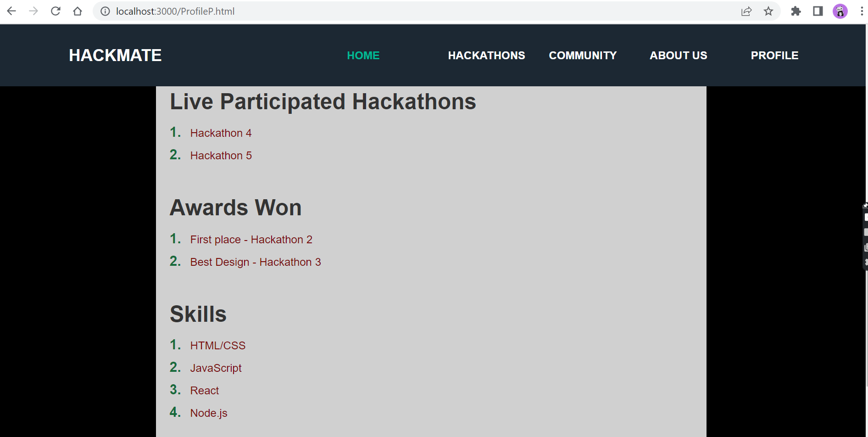This screenshot has height=437, width=868.
Task: Click the Hackathon 4 entry
Action: point(221,133)
